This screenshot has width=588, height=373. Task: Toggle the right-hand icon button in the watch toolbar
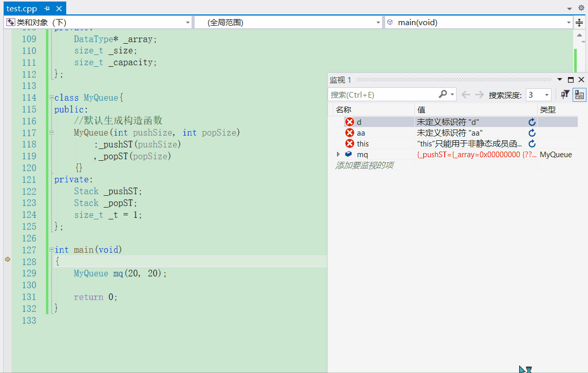579,95
